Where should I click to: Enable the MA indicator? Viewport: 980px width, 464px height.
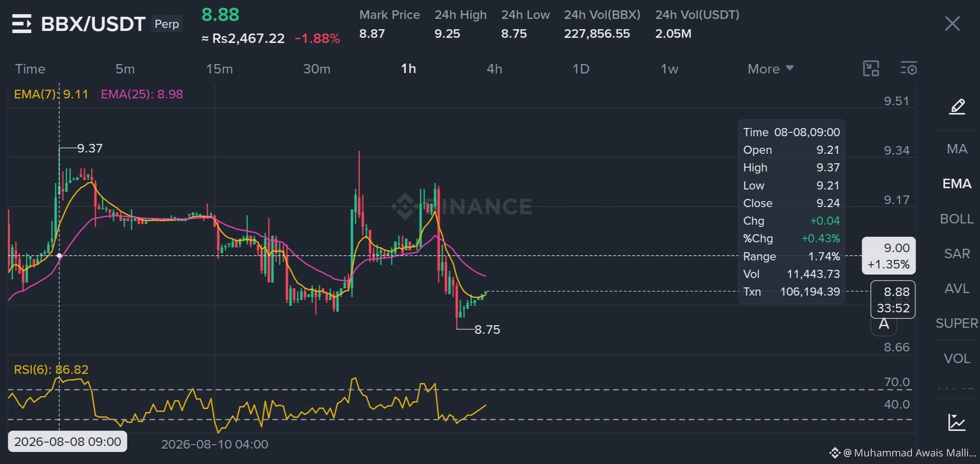pyautogui.click(x=957, y=149)
